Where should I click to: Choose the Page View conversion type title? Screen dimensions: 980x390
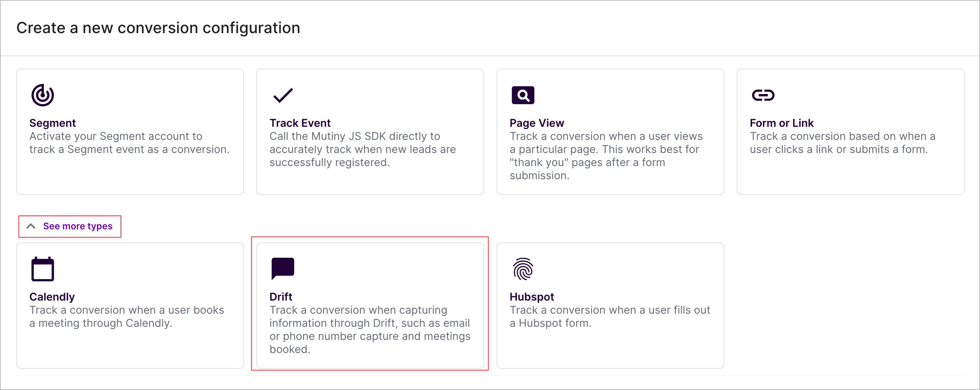coord(537,123)
